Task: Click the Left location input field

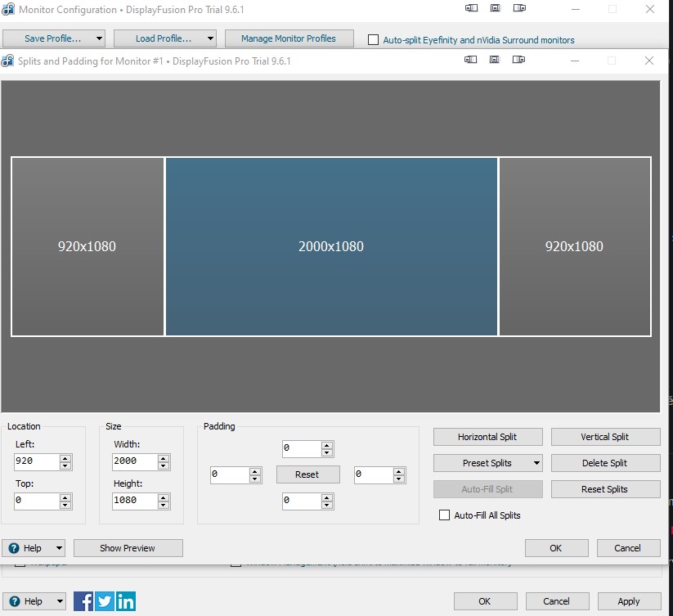Action: coord(37,462)
